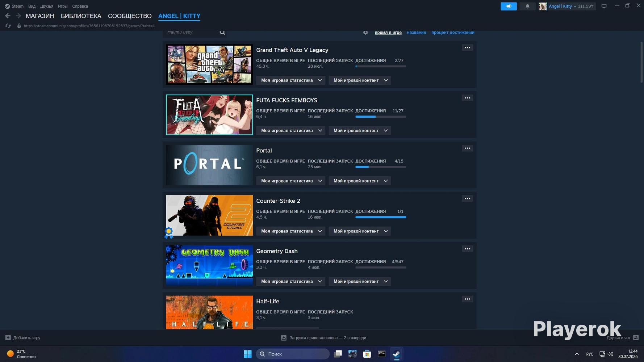Click Добавить игру at the bottom
This screenshot has width=644, height=362.
pyautogui.click(x=27, y=338)
